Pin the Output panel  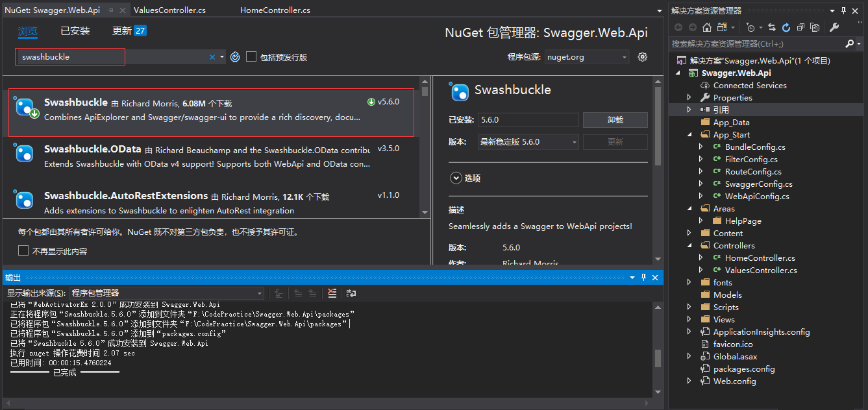[x=644, y=277]
